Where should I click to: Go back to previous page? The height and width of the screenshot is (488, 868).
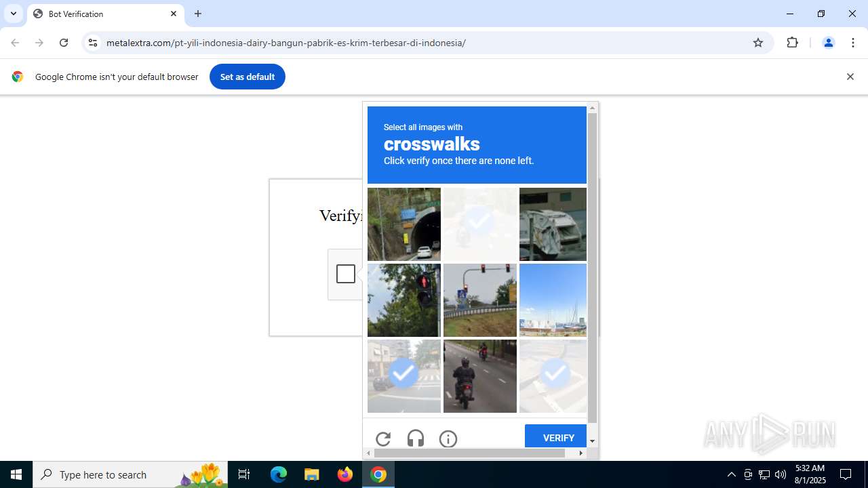click(15, 43)
